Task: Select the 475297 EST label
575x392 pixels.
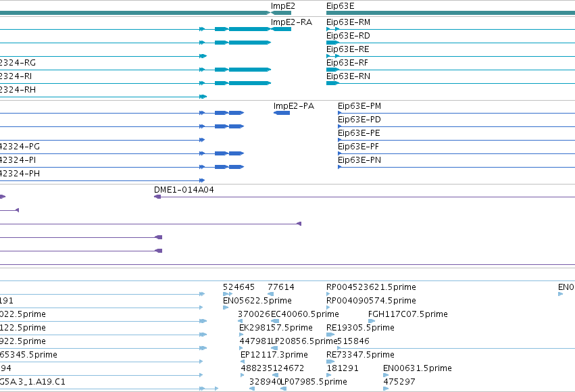Action: tap(399, 382)
